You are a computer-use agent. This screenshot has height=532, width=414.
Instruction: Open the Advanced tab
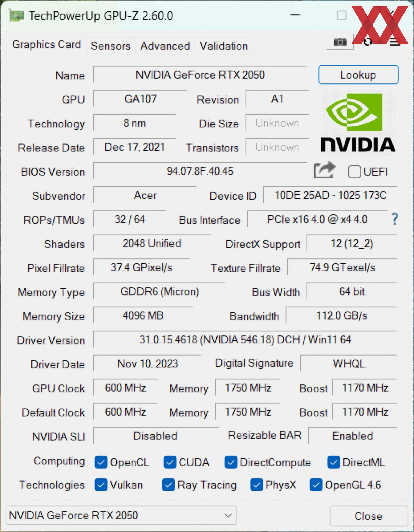point(165,46)
